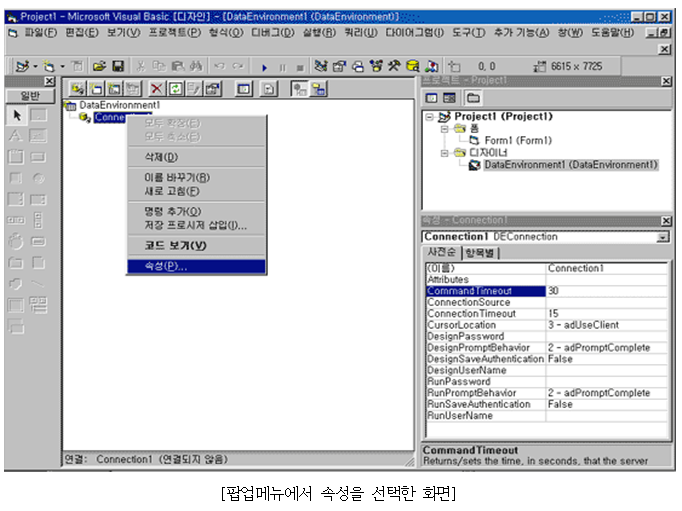Choose 삭제(D) in the context menu
This screenshot has height=511, width=682.
pos(197,157)
